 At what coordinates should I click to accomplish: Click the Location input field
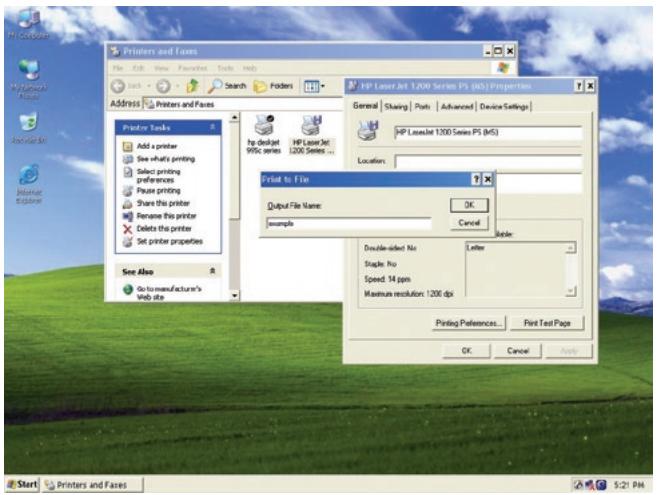pyautogui.click(x=488, y=161)
